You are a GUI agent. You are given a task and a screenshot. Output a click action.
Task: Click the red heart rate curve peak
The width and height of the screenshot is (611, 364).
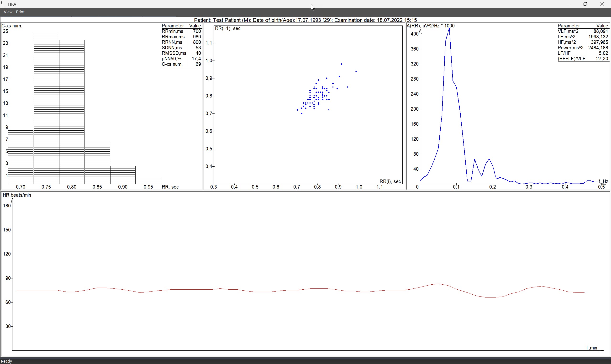point(439,284)
